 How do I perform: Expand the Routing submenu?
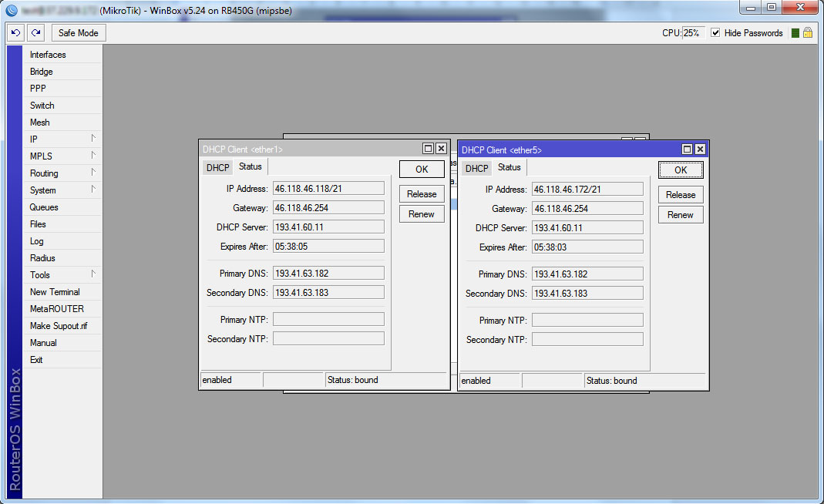62,173
